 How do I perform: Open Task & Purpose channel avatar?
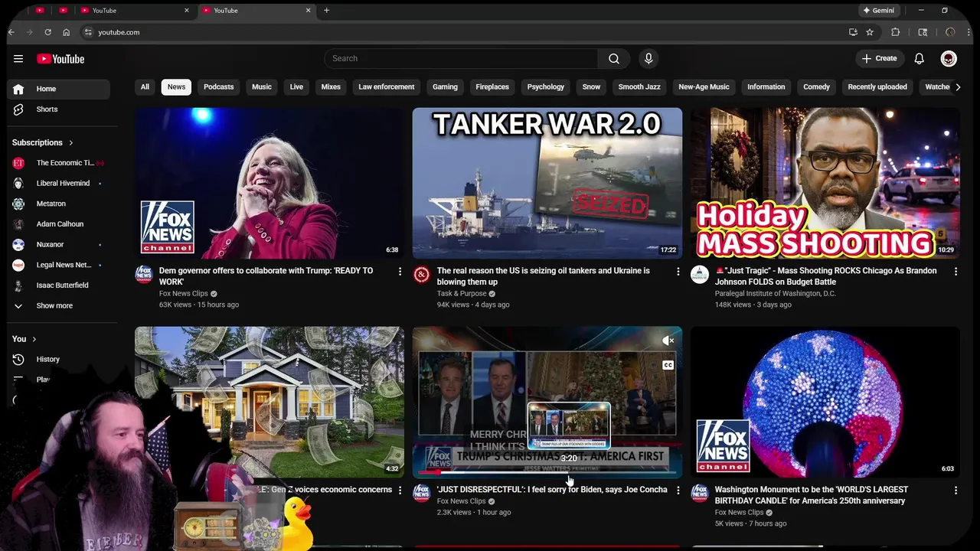click(x=422, y=275)
